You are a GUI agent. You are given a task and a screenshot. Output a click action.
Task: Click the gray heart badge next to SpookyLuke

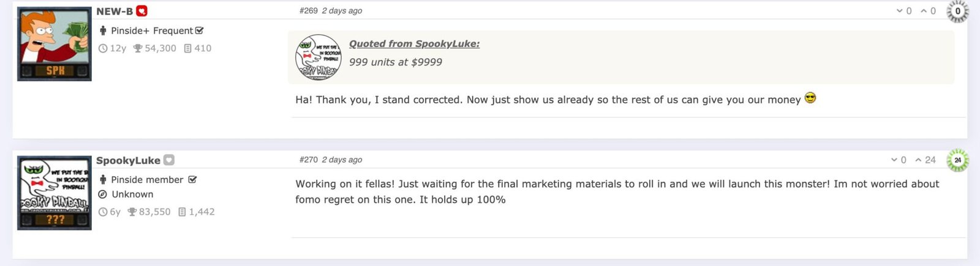click(x=169, y=160)
